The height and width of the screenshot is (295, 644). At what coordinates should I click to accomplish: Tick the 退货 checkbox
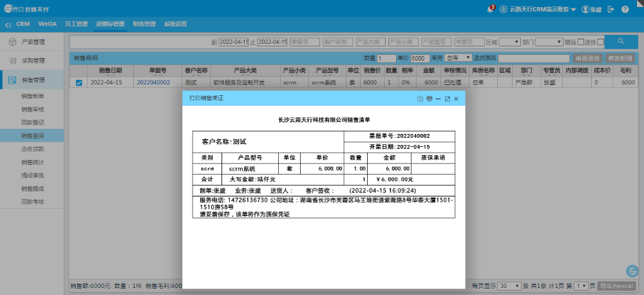tap(600, 41)
